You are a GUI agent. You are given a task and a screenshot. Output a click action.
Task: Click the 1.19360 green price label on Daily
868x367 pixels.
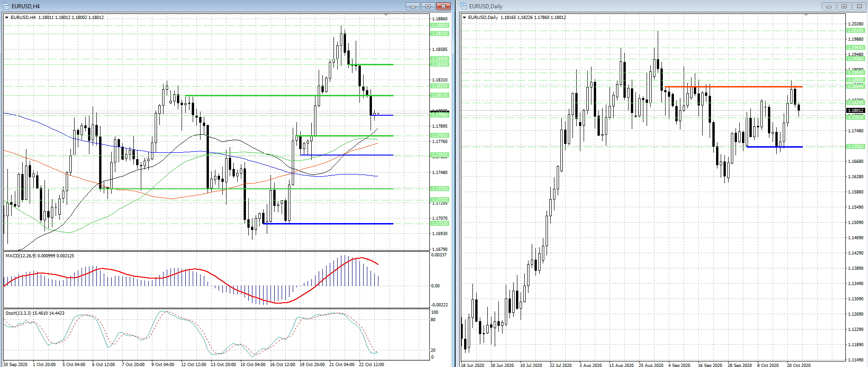click(855, 59)
